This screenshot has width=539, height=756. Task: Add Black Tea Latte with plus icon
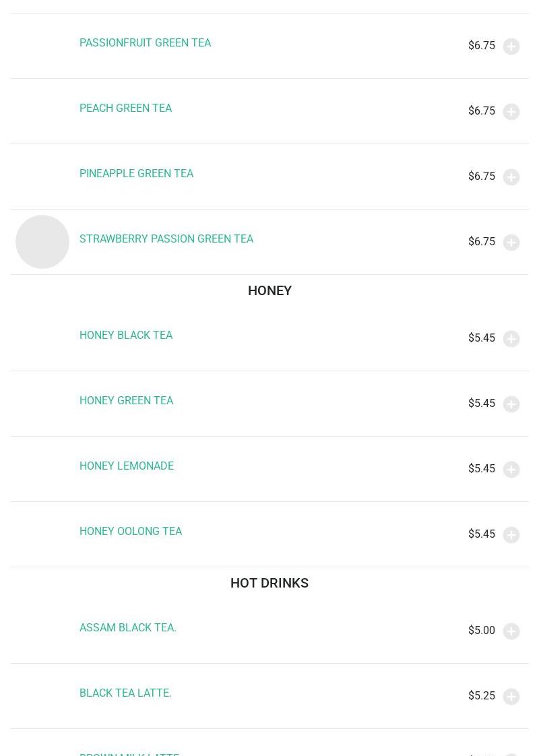(511, 697)
